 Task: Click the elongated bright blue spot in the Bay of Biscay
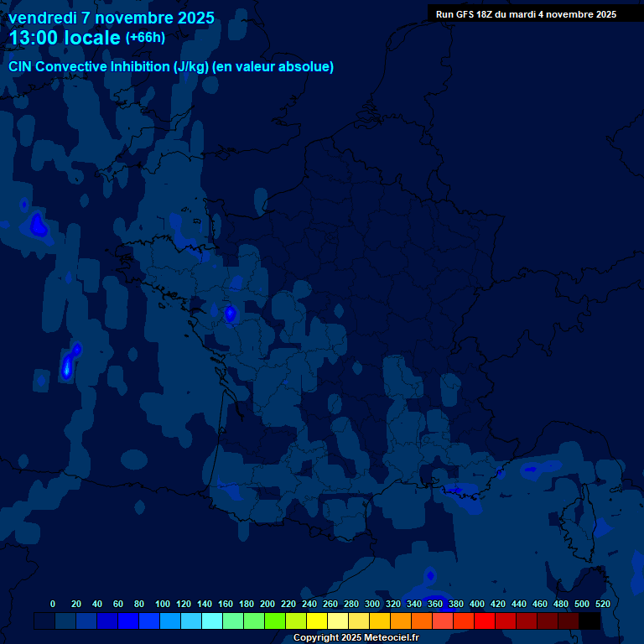click(70, 361)
